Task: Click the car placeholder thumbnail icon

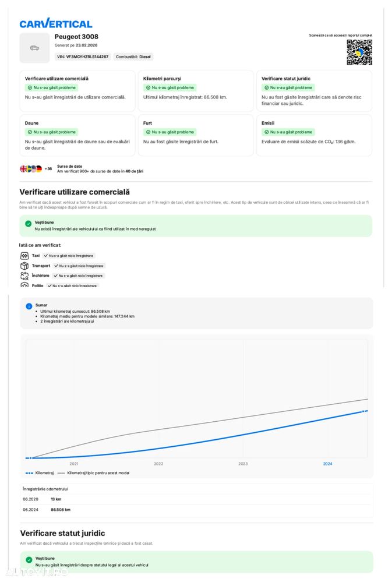Action: pyautogui.click(x=34, y=48)
